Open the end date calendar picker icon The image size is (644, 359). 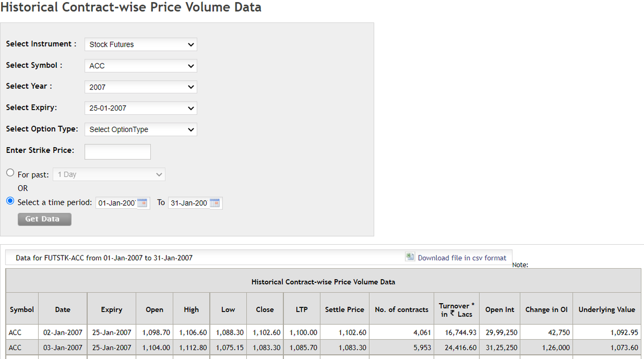pyautogui.click(x=215, y=203)
